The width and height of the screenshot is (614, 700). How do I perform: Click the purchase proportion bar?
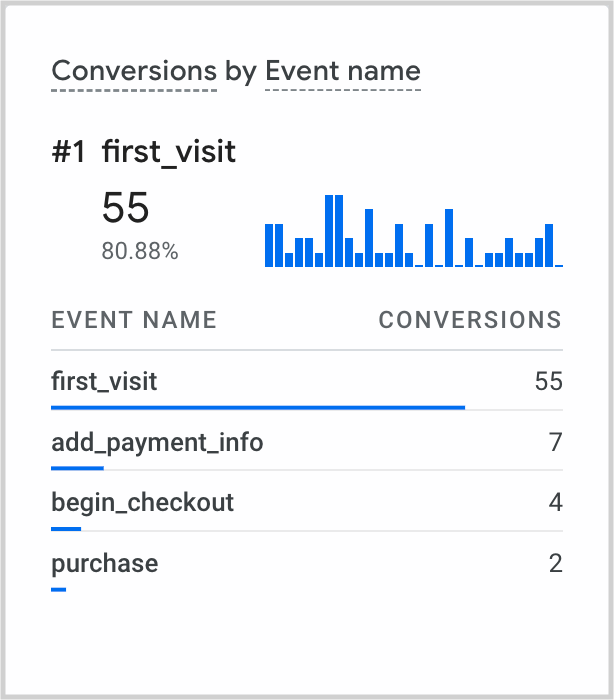(58, 590)
